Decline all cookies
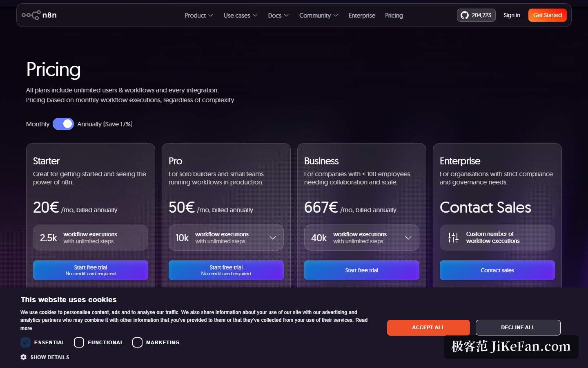 point(518,328)
